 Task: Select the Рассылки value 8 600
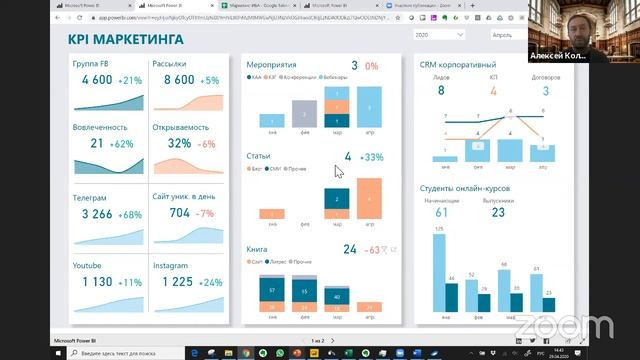(x=179, y=80)
